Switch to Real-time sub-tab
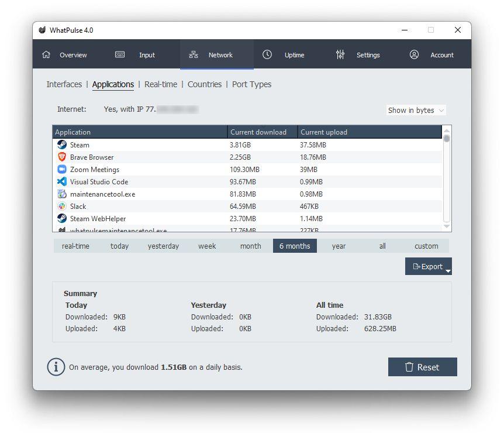The height and width of the screenshot is (433, 504). pyautogui.click(x=161, y=84)
